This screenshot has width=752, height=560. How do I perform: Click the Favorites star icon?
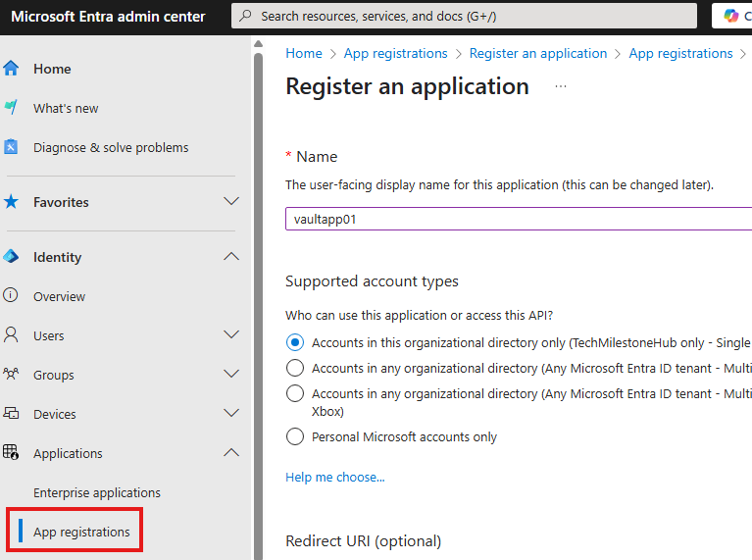(x=11, y=202)
